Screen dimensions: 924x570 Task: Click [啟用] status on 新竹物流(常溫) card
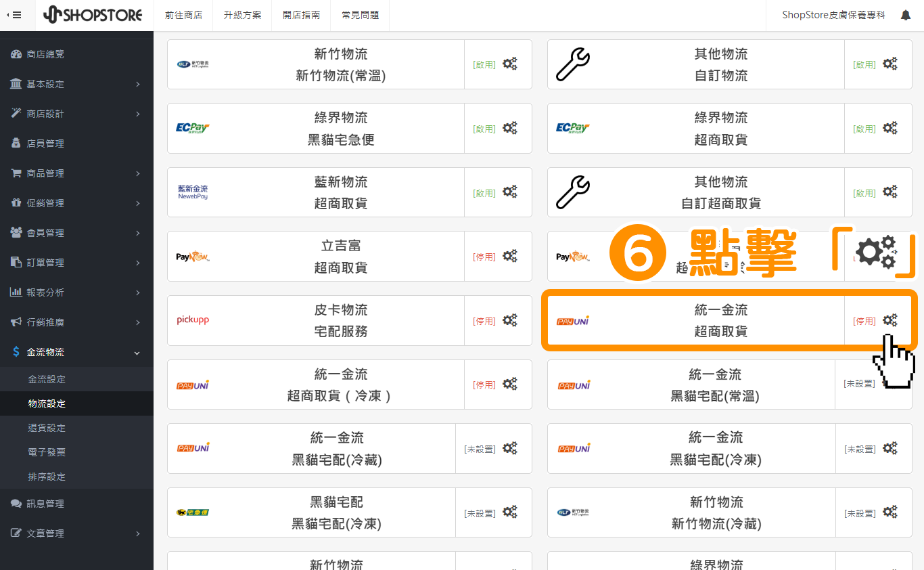(x=484, y=65)
